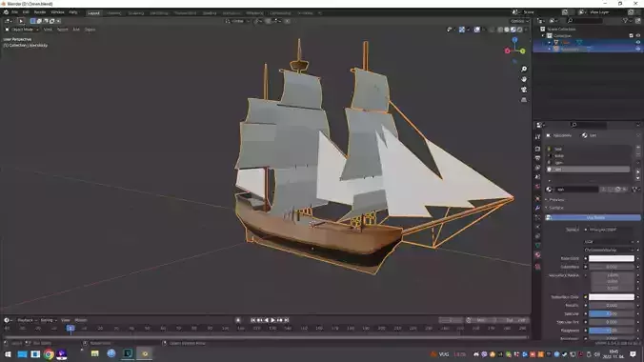This screenshot has width=644, height=362.
Task: Click the pan hand viewport icon
Action: pos(524,79)
